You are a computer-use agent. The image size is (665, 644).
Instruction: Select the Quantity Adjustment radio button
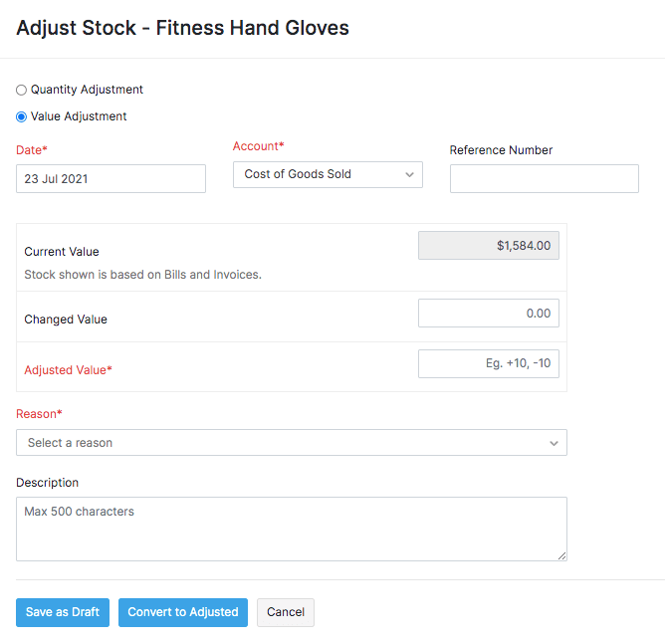click(x=22, y=90)
